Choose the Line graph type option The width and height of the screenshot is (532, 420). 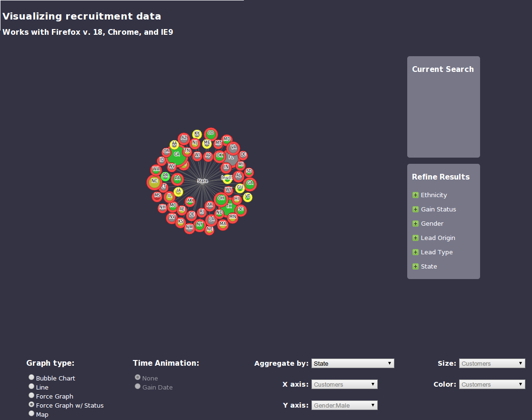tap(31, 387)
